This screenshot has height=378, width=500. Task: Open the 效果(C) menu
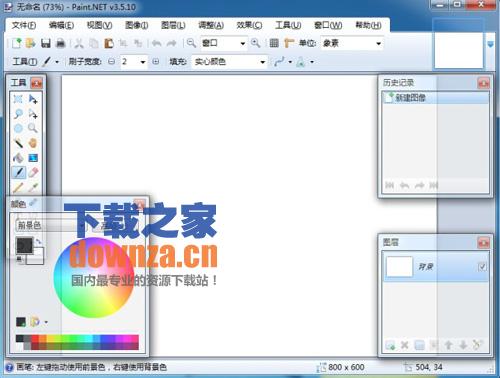click(249, 25)
